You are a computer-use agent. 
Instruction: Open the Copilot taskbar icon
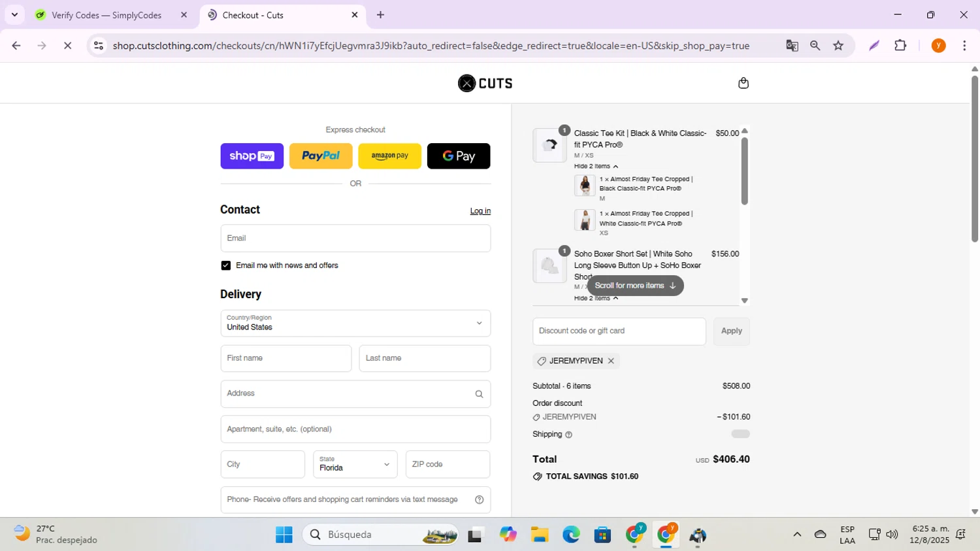(x=508, y=535)
